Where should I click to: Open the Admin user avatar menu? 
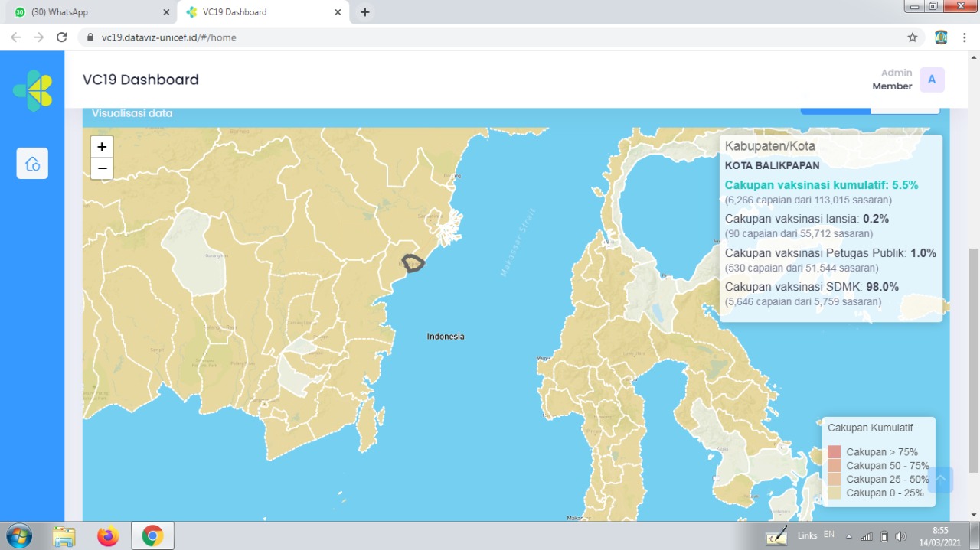pyautogui.click(x=932, y=80)
